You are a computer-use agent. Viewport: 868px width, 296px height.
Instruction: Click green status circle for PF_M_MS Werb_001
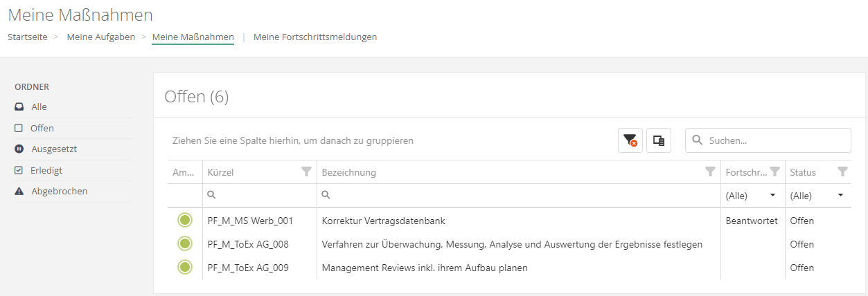(x=184, y=221)
